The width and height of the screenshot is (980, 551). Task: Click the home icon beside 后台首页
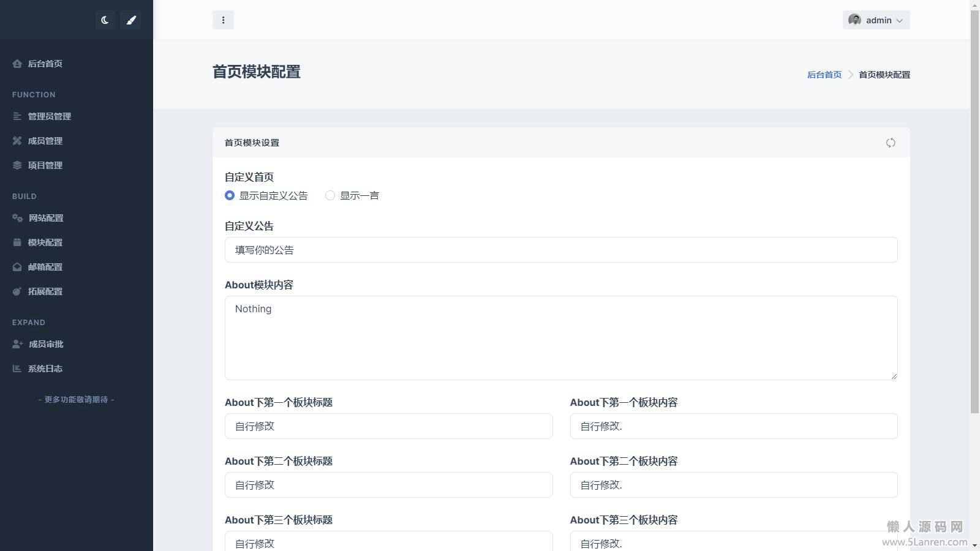point(17,64)
